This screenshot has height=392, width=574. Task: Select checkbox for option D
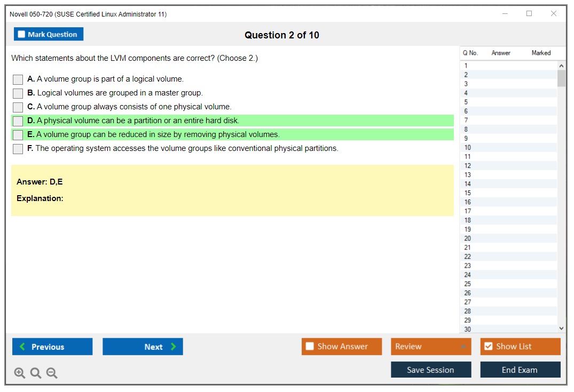18,121
